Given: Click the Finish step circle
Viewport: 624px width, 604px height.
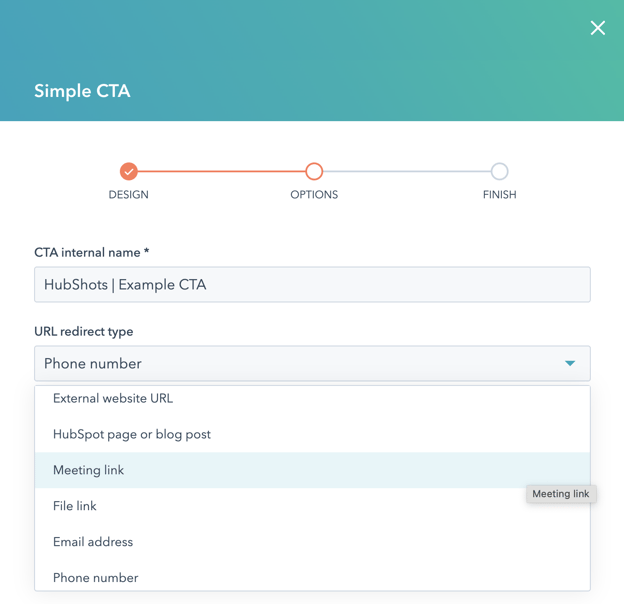Looking at the screenshot, I should (499, 171).
